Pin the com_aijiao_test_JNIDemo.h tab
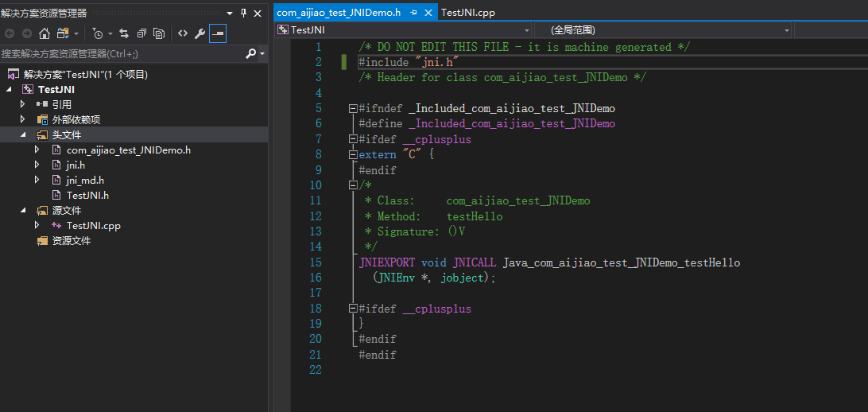Image resolution: width=868 pixels, height=412 pixels. tap(413, 13)
